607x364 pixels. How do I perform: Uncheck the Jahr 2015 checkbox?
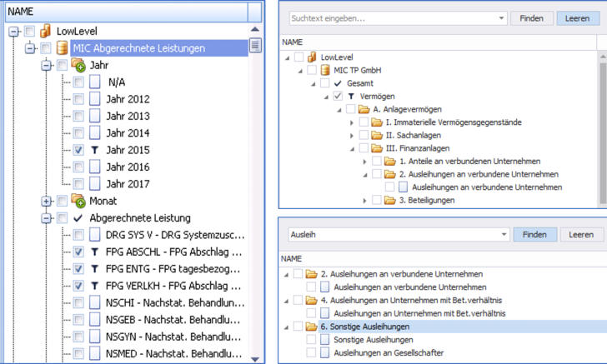point(78,151)
